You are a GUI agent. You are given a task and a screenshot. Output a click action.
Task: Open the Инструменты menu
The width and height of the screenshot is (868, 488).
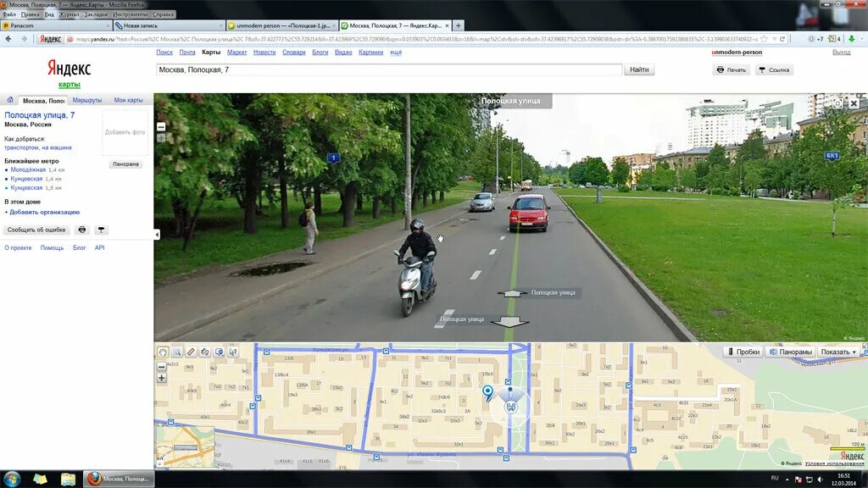(x=130, y=14)
